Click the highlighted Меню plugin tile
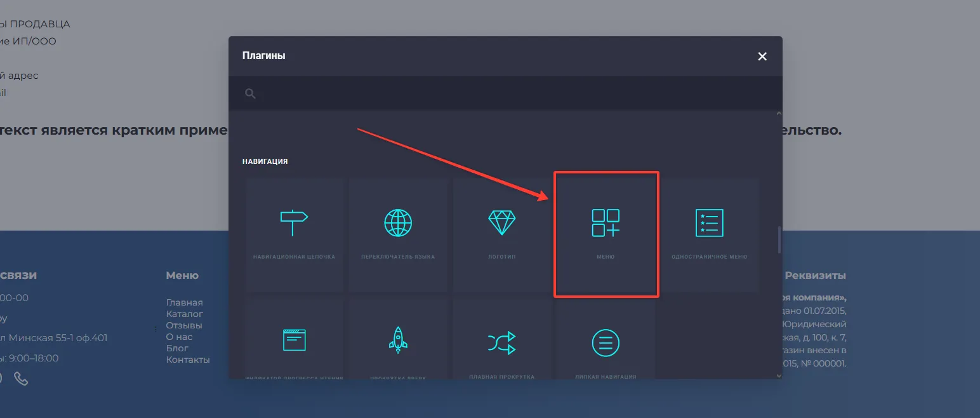The image size is (980, 418). click(x=606, y=234)
